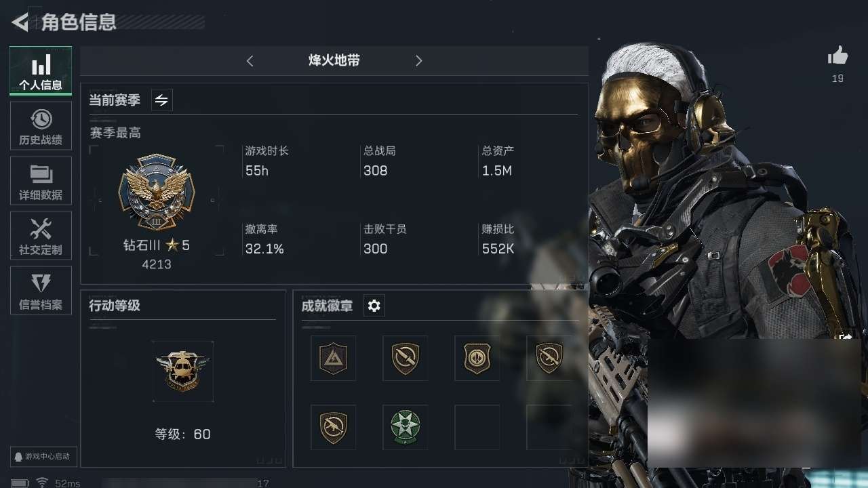The width and height of the screenshot is (868, 488).
Task: Toggle the season swap icon beside 当前赛季
Action: (161, 100)
